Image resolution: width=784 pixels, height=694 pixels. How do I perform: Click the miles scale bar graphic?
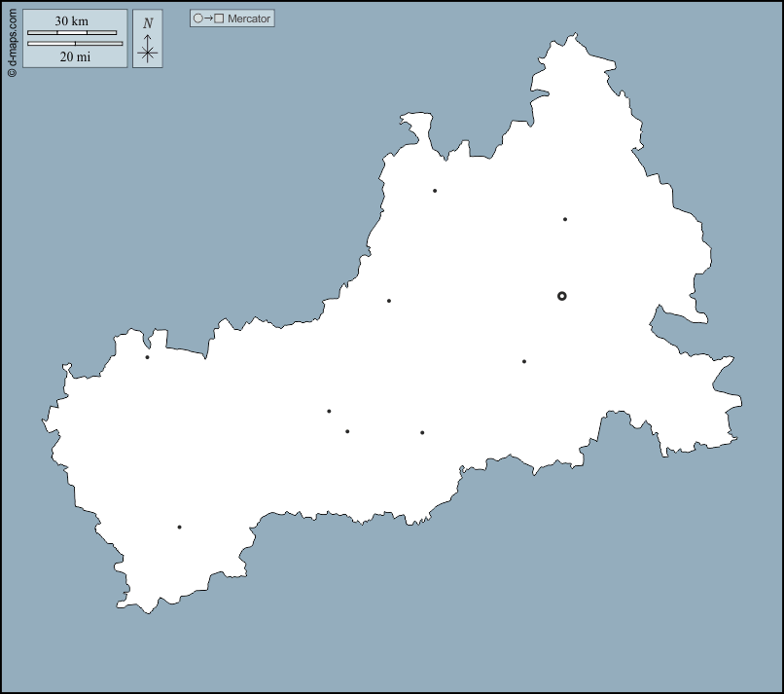click(75, 44)
